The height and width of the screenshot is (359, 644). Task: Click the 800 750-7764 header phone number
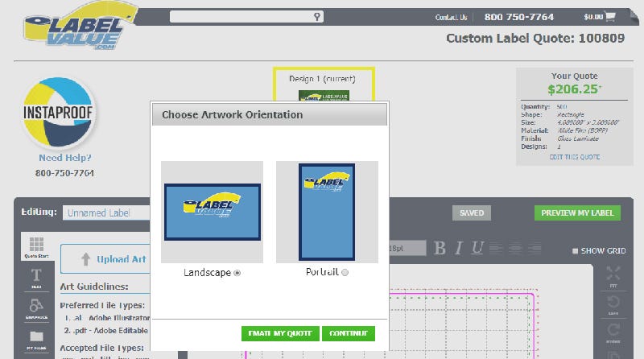518,17
